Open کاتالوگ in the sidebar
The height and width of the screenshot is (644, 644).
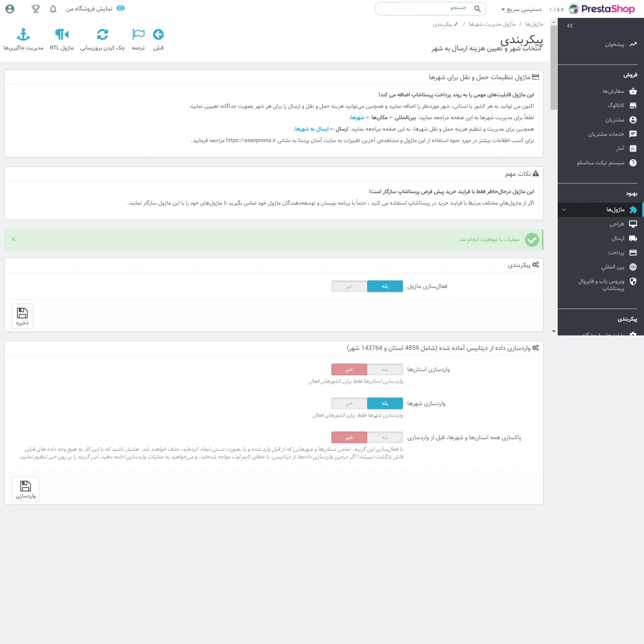[616, 106]
